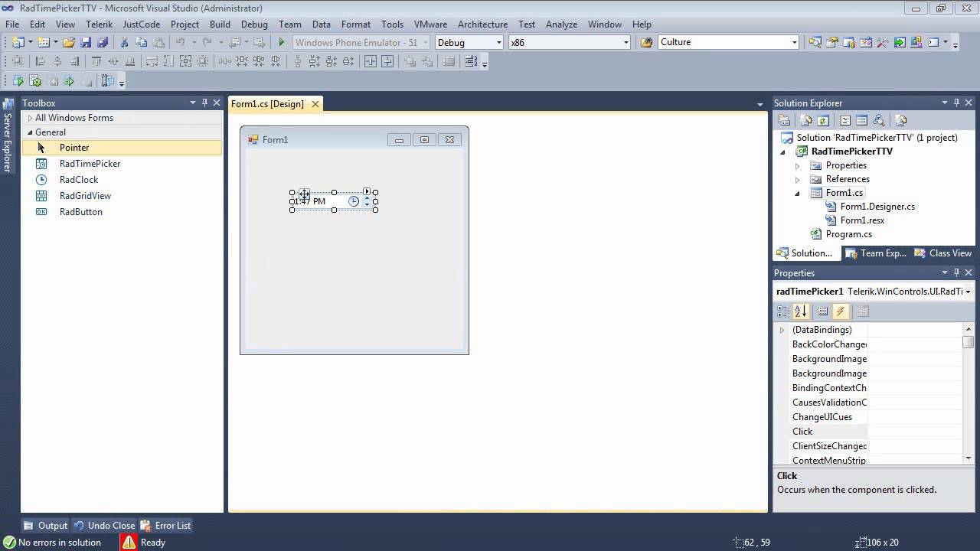Image resolution: width=980 pixels, height=551 pixels.
Task: Click the Align Tops layout icon
Action: (96, 62)
